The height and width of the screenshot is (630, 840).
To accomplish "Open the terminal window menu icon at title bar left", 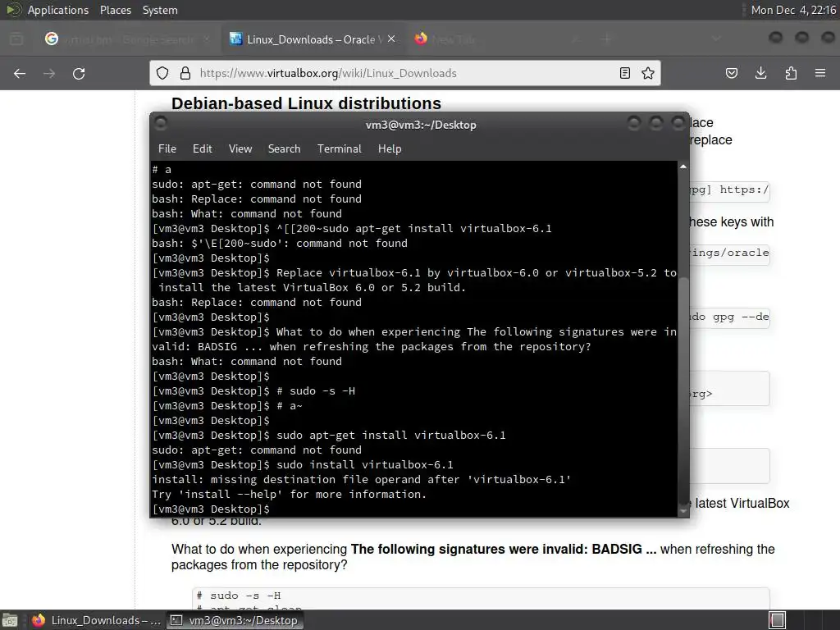I will [x=160, y=124].
